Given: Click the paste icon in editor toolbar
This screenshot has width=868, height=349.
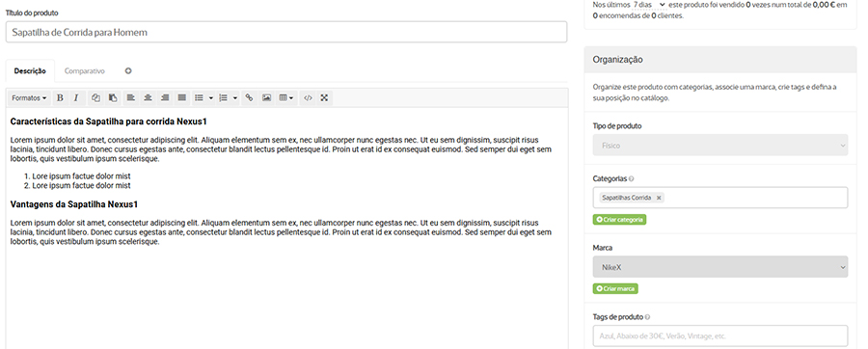Looking at the screenshot, I should coord(113,98).
